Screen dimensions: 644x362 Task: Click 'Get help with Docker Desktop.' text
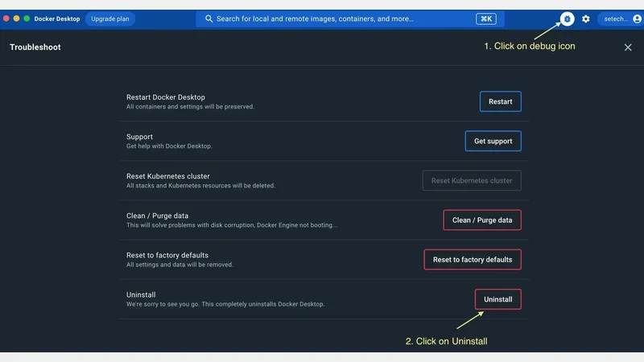[169, 146]
